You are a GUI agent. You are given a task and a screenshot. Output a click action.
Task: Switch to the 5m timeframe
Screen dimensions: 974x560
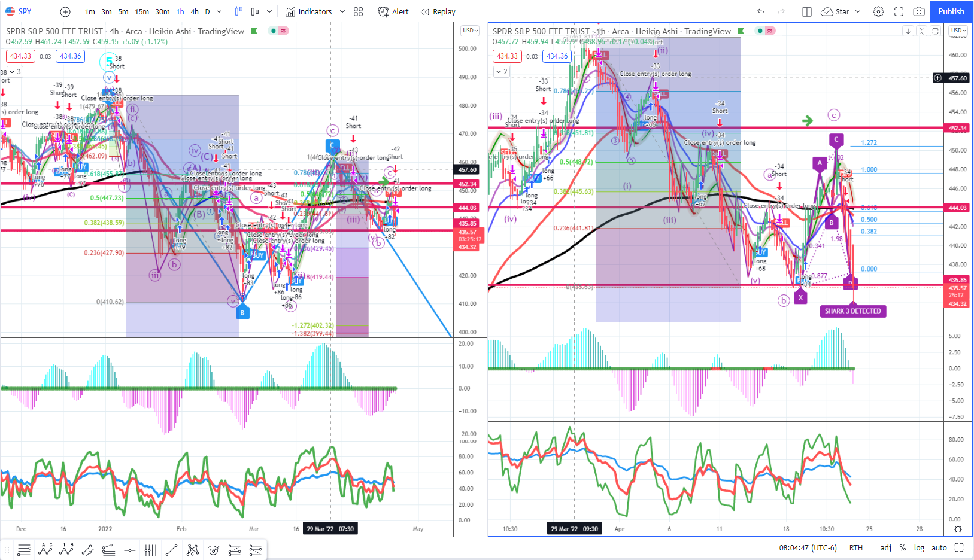click(x=123, y=11)
